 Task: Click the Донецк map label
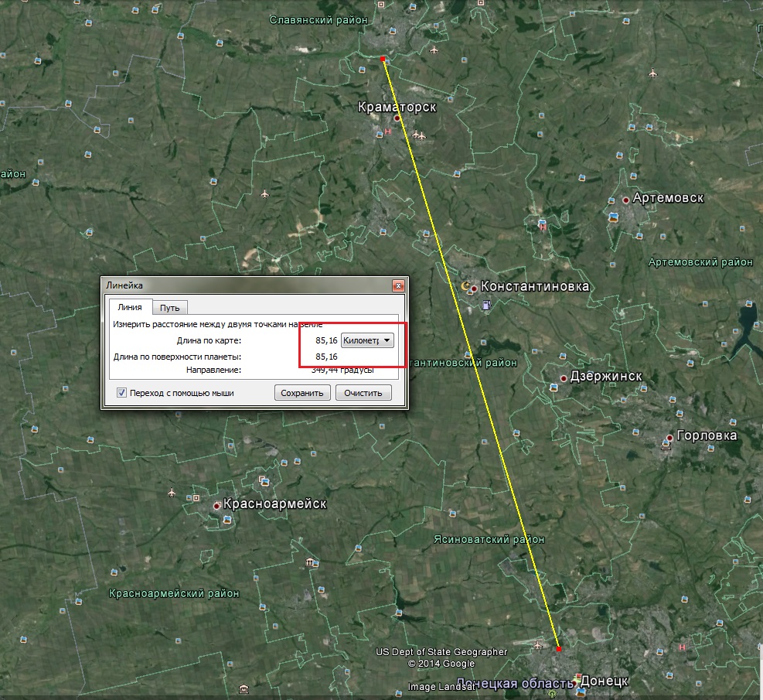pos(605,680)
